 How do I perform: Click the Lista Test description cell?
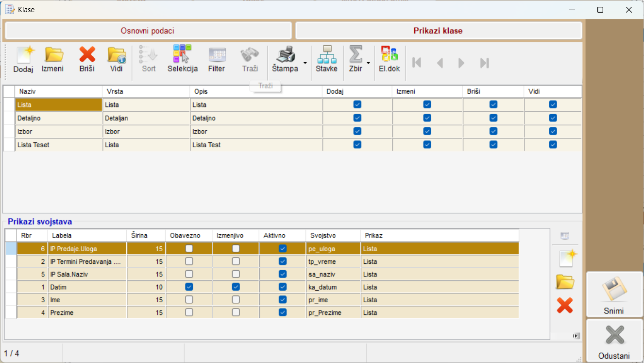click(256, 145)
